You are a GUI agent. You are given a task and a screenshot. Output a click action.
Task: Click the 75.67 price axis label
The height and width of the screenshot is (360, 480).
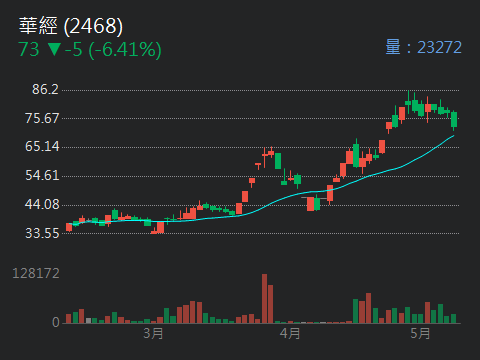click(42, 118)
